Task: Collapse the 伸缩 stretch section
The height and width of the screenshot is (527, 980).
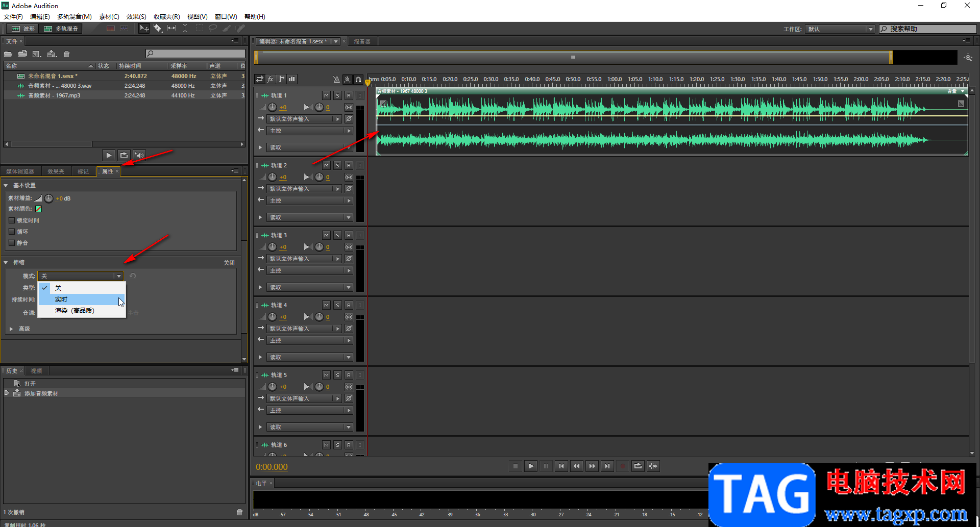Action: tap(6, 262)
